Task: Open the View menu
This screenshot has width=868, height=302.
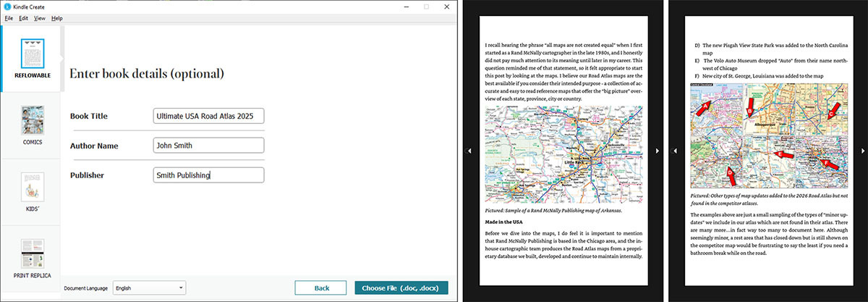Action: pyautogui.click(x=40, y=17)
